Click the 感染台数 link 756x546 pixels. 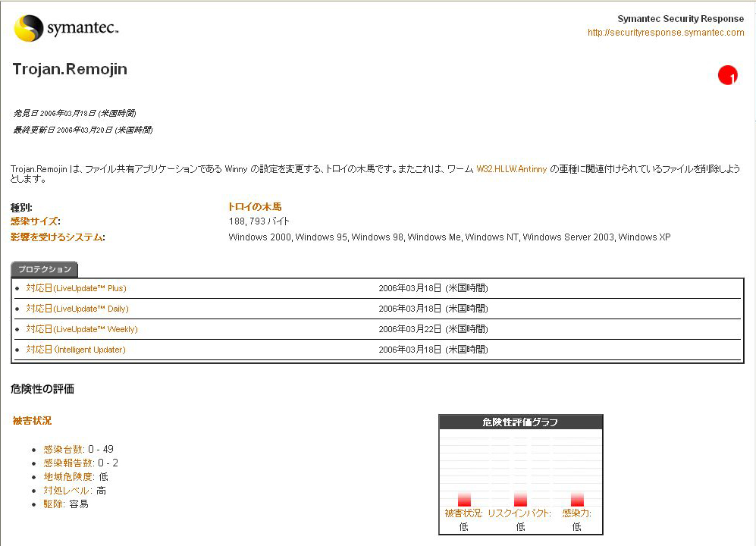(x=64, y=450)
